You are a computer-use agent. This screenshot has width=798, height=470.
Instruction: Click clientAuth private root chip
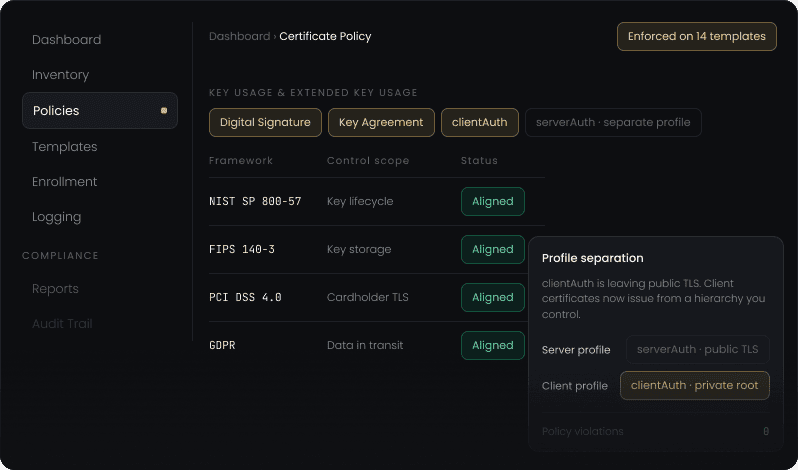695,386
